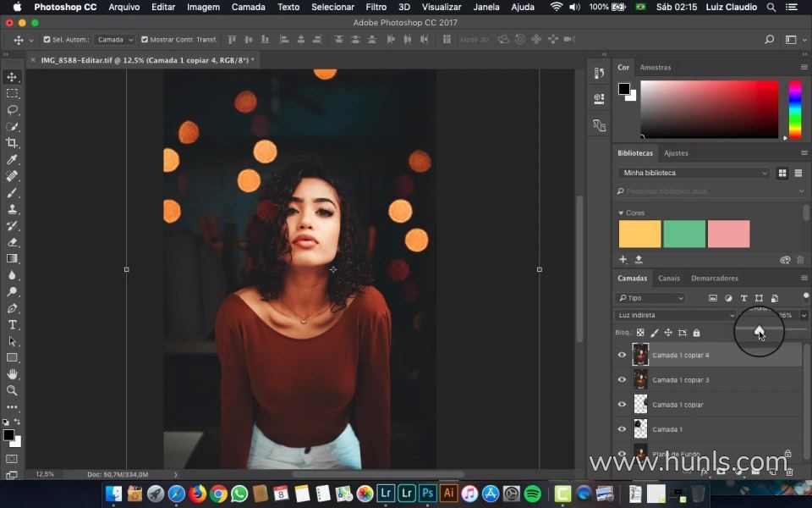Image resolution: width=812 pixels, height=508 pixels.
Task: Open the Minha biblioteca dropdown
Action: 694,173
